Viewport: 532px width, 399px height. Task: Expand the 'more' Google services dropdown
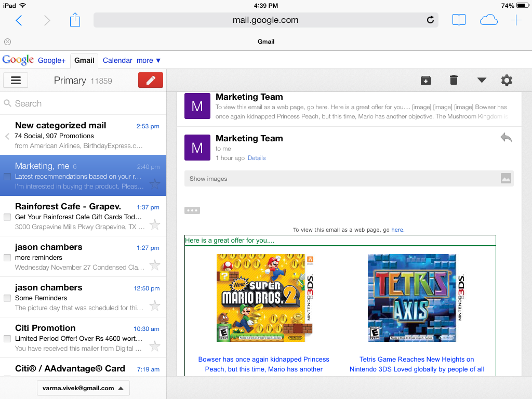click(x=149, y=60)
